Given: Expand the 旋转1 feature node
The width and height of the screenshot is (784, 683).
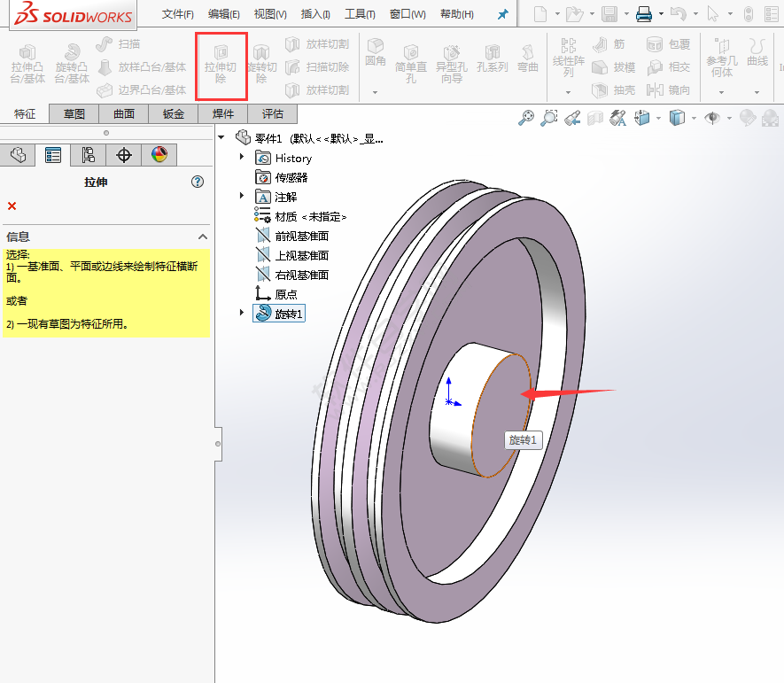Looking at the screenshot, I should pyautogui.click(x=242, y=313).
